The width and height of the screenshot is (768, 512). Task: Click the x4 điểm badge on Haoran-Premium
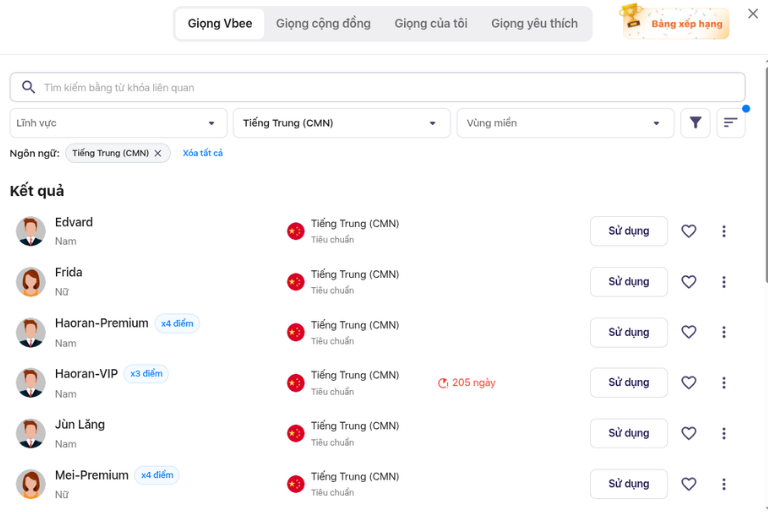tap(177, 323)
